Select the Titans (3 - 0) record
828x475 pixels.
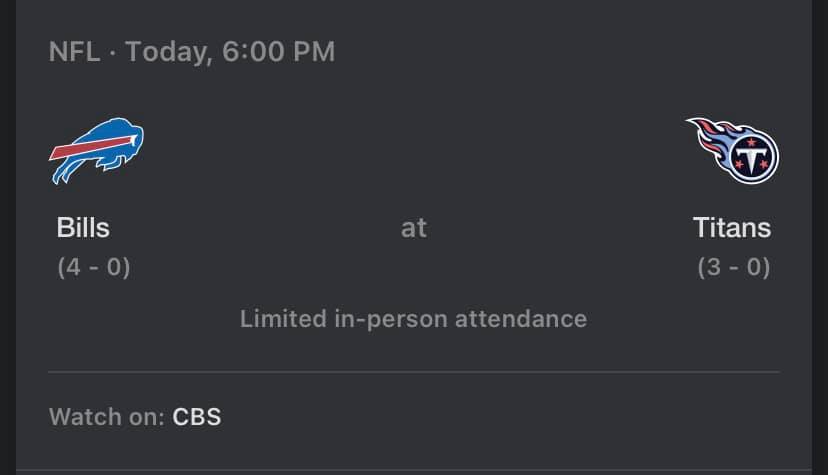click(x=733, y=268)
